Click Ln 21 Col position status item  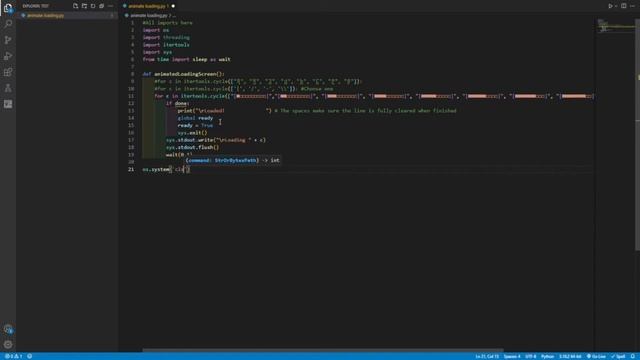coord(487,356)
